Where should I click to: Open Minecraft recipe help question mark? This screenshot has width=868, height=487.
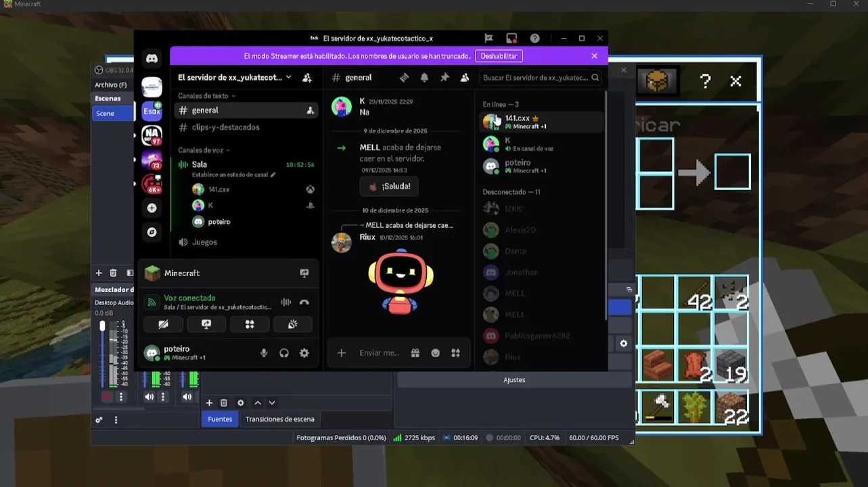click(705, 81)
